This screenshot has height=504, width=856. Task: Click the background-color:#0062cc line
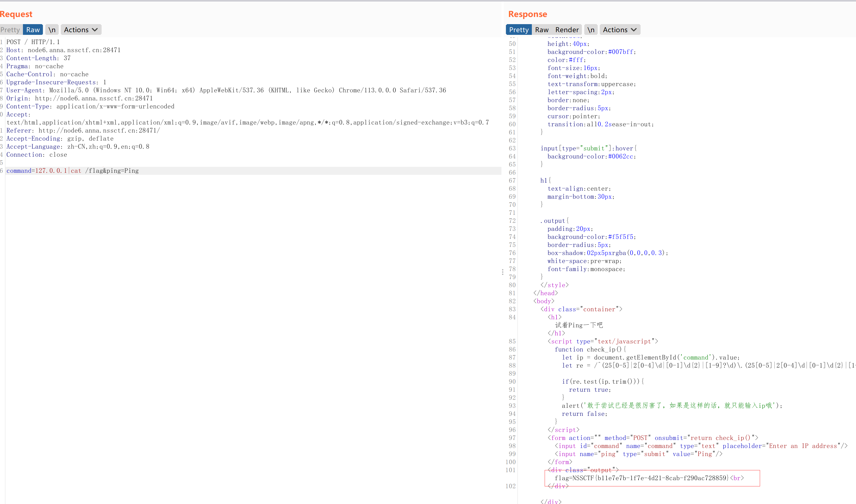coord(592,157)
